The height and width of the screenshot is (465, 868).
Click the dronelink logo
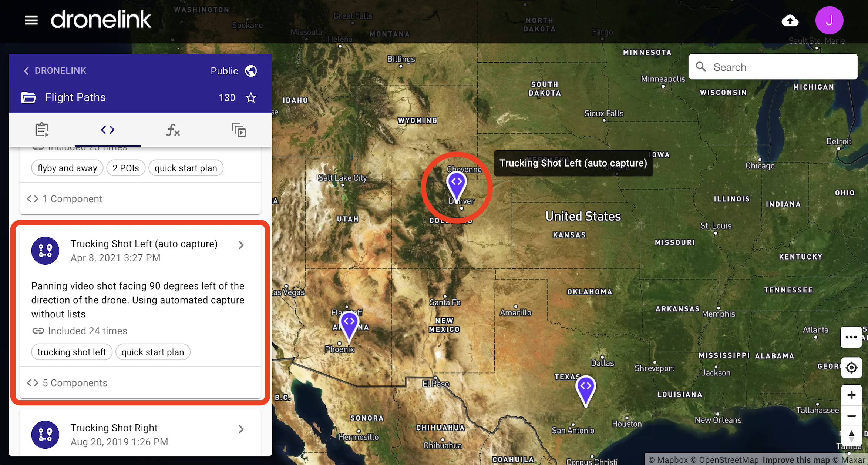click(x=101, y=20)
